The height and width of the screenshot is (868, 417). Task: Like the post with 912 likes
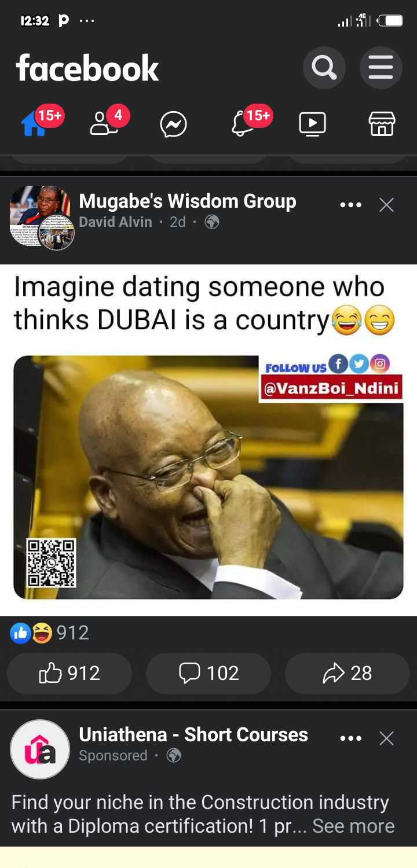[x=69, y=673]
